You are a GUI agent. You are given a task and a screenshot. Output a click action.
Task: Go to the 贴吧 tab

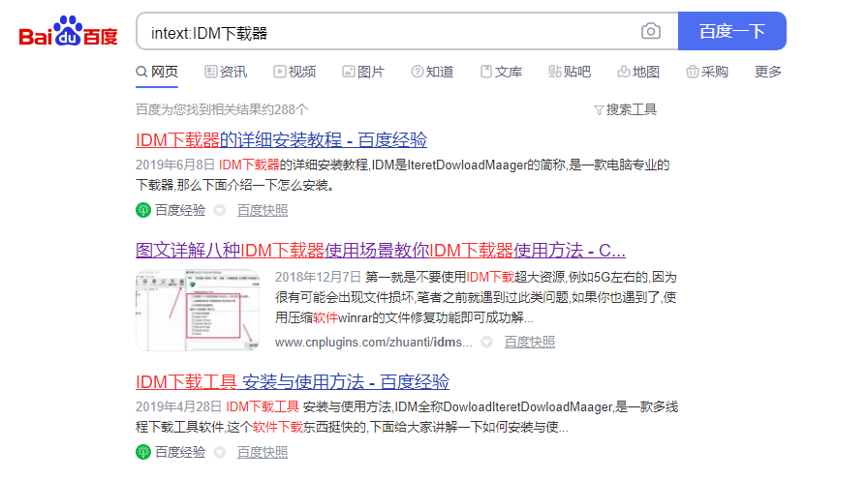570,72
